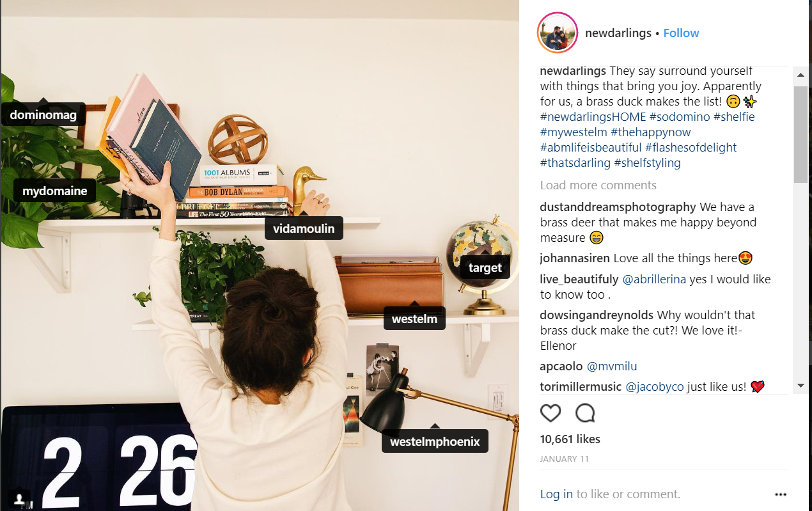812x511 pixels.
Task: Open the #newdarlingsHOME hashtag
Action: click(593, 116)
